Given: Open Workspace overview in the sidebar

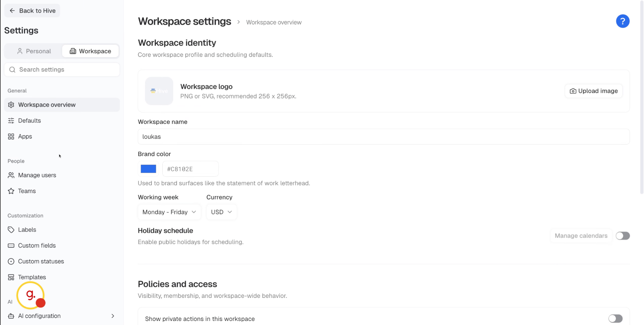Looking at the screenshot, I should (x=62, y=105).
